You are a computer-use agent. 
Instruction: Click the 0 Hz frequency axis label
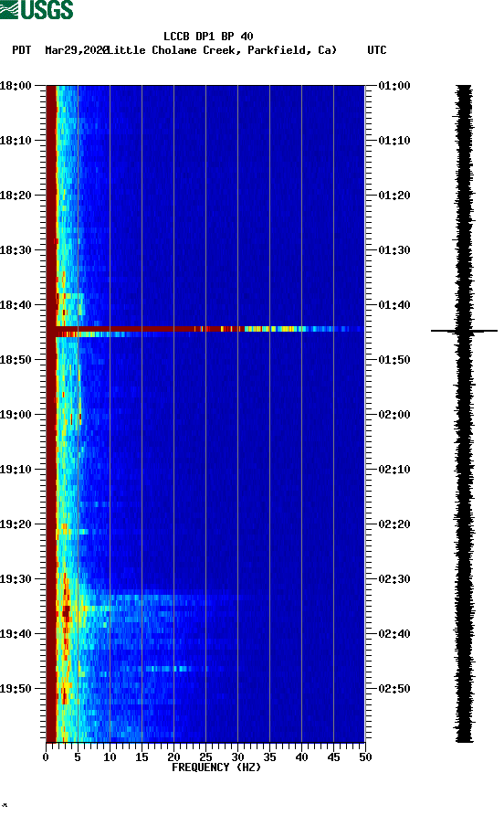(x=46, y=757)
